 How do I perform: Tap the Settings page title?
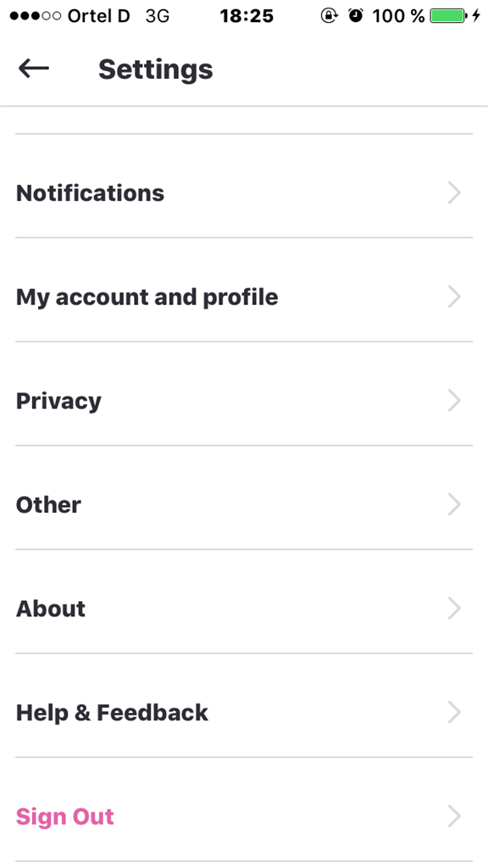[156, 70]
